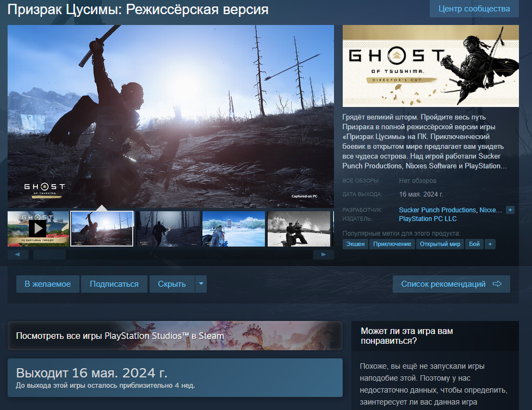The width and height of the screenshot is (532, 410).
Task: Select the Приключение tag
Action: coord(392,244)
